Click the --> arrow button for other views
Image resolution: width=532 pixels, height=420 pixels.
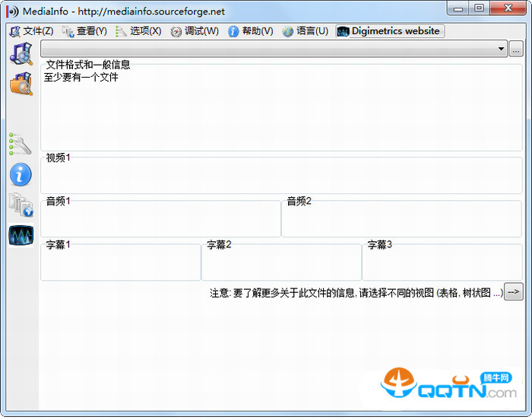pyautogui.click(x=514, y=291)
